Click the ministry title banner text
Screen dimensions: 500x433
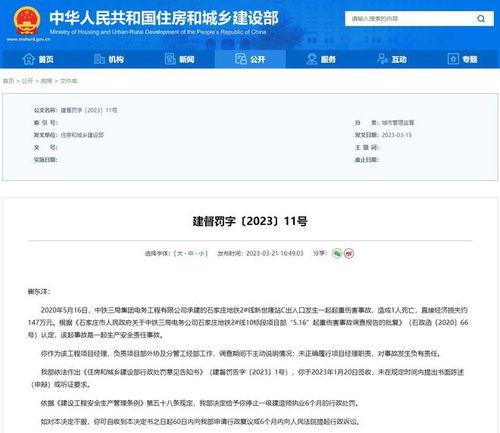164,18
